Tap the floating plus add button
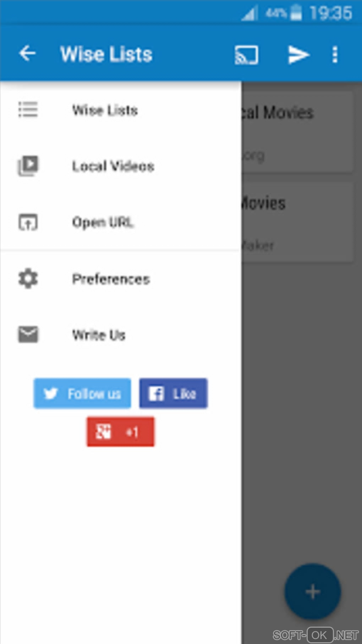Viewport: 362px width, 644px height. (313, 592)
